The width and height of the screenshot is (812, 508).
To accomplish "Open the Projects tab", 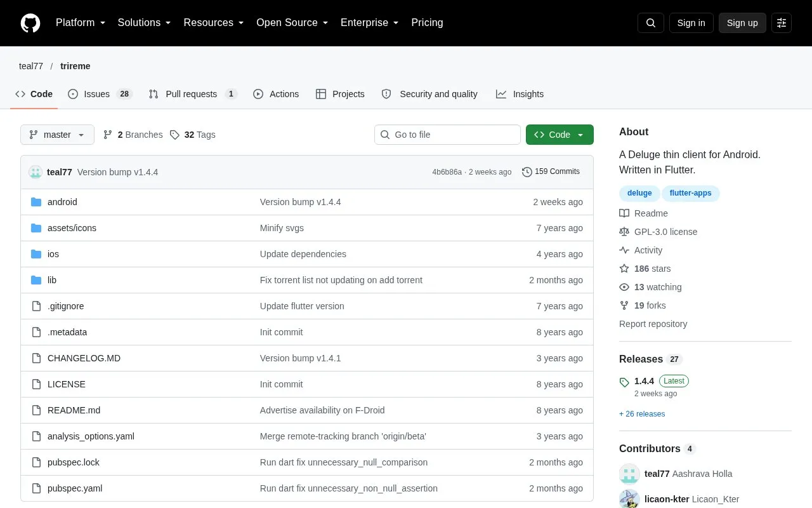I will click(x=340, y=94).
